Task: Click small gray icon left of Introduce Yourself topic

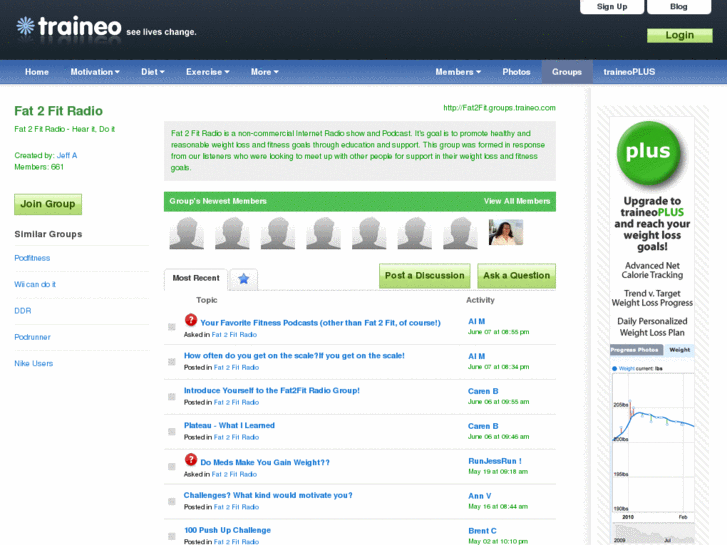Action: (172, 397)
